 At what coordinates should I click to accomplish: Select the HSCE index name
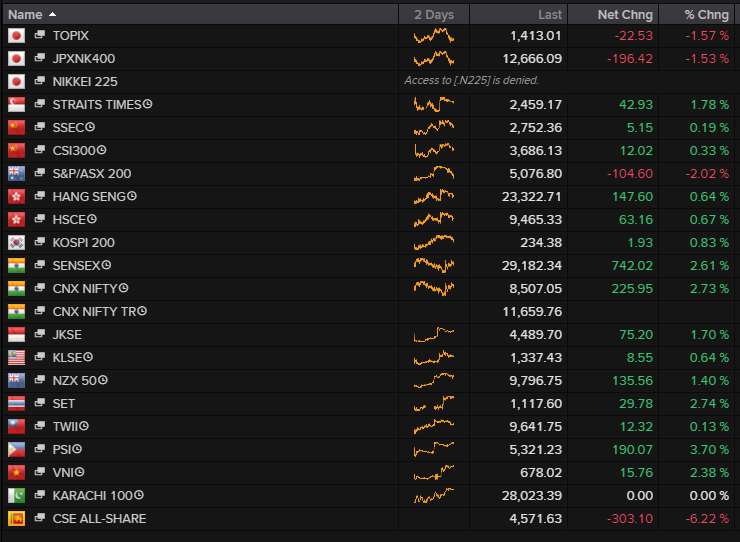tap(69, 220)
